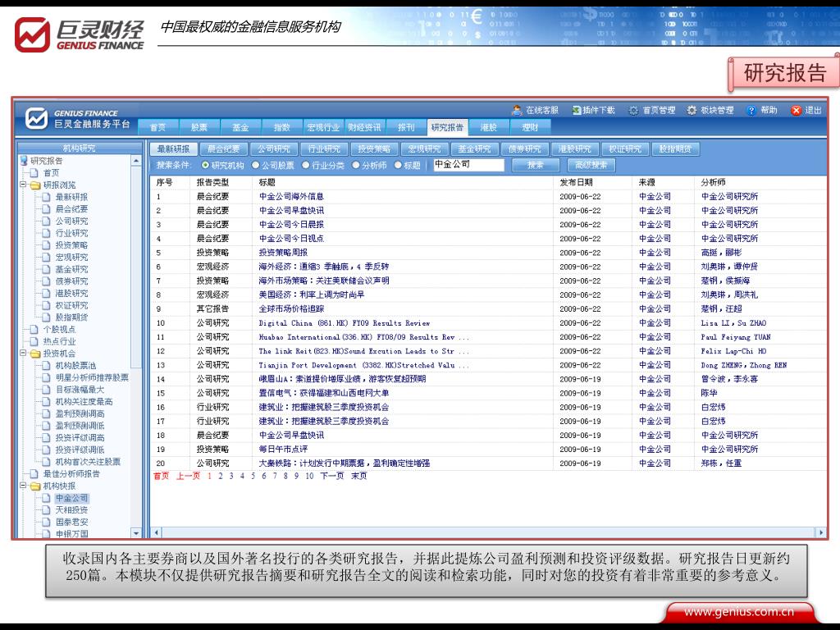This screenshot has height=630, width=840.
Task: Collapse the 机构快报 tree node
Action: (x=23, y=486)
